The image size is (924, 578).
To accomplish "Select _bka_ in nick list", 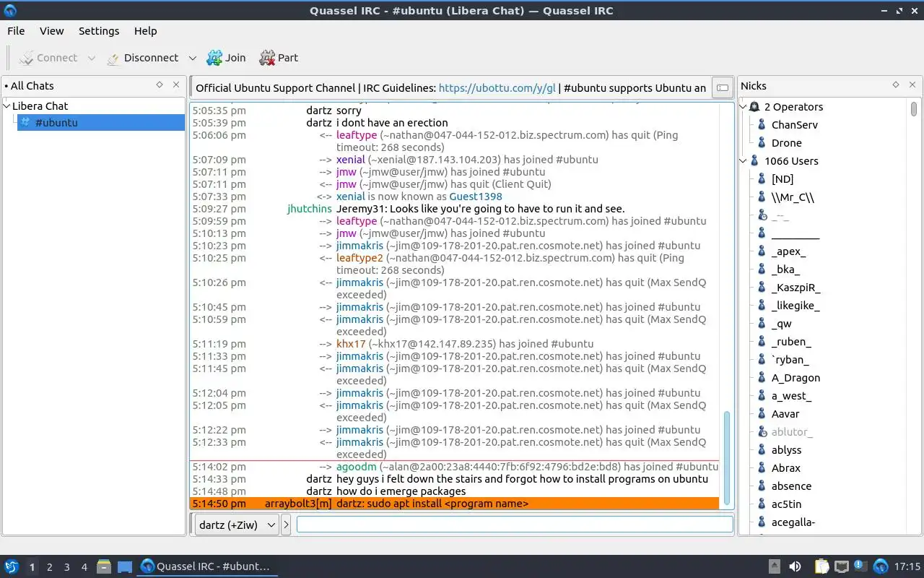I will click(785, 269).
